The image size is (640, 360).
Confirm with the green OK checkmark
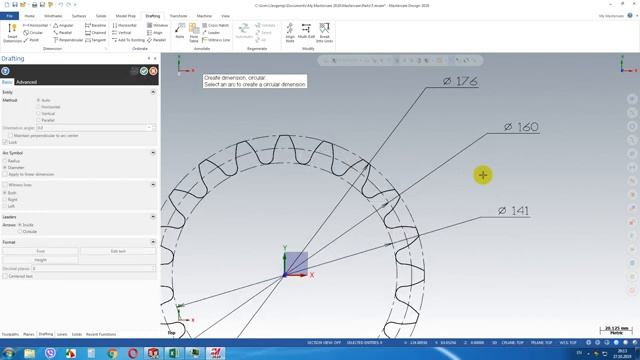coord(144,71)
